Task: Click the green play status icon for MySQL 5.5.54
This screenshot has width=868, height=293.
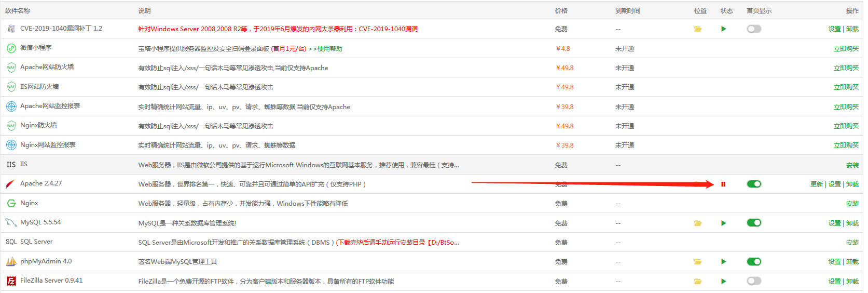Action: (x=724, y=223)
